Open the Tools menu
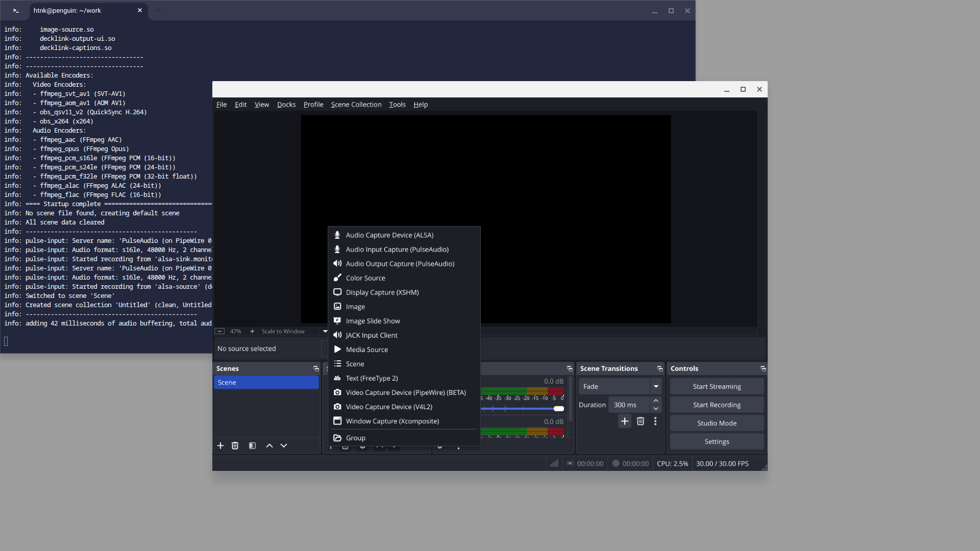The height and width of the screenshot is (551, 980). [397, 105]
